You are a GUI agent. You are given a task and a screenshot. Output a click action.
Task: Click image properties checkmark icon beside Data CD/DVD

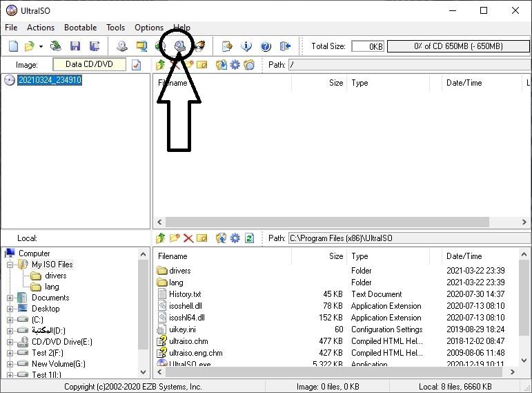[x=137, y=64]
